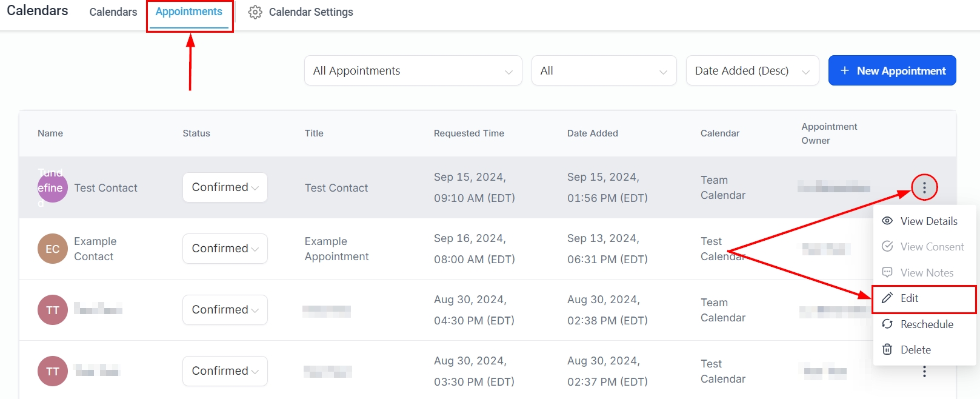Click the trash icon for Delete

click(887, 349)
